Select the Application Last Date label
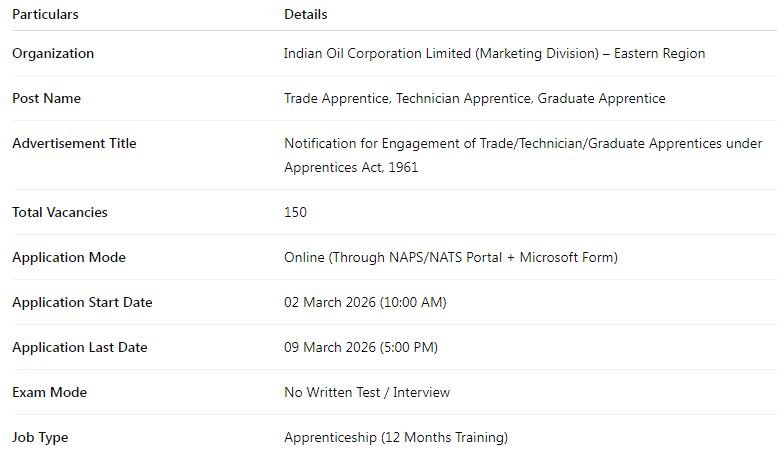Screen dimensions: 777x472 tap(79, 348)
